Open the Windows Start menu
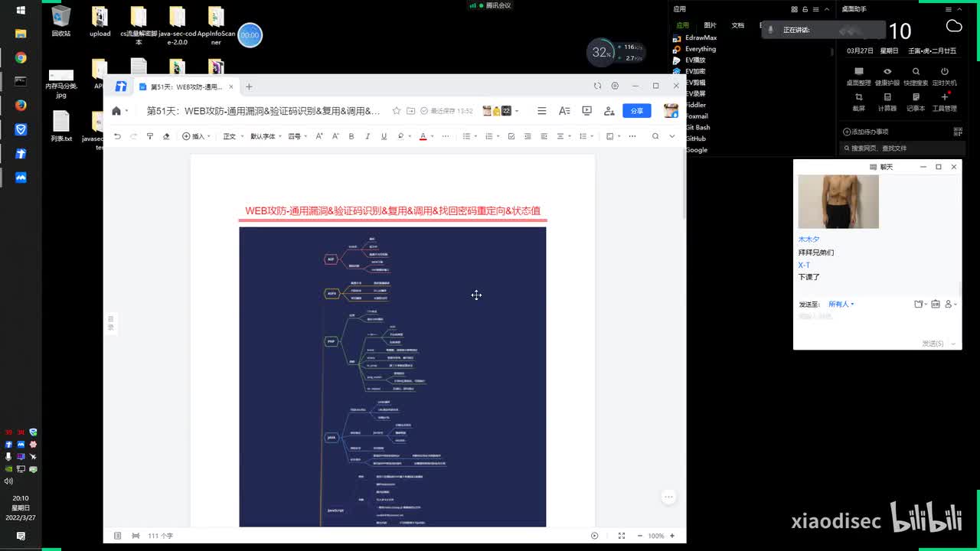The image size is (980, 551). click(21, 10)
